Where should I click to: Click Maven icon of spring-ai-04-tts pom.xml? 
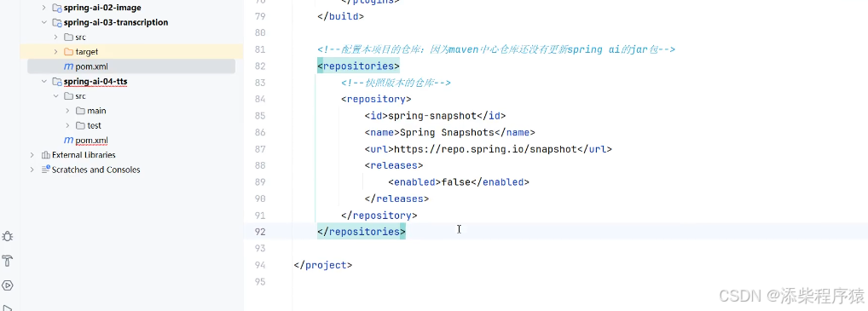click(69, 140)
